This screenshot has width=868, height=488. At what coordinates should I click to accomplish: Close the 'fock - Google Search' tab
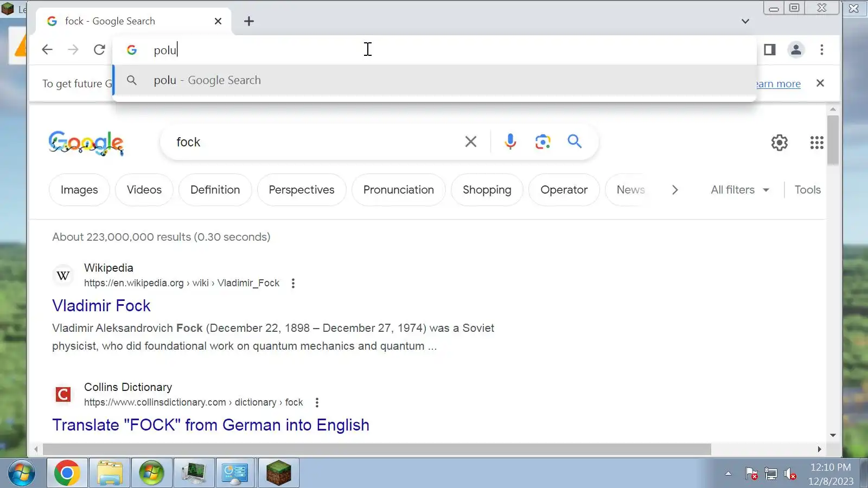[218, 21]
